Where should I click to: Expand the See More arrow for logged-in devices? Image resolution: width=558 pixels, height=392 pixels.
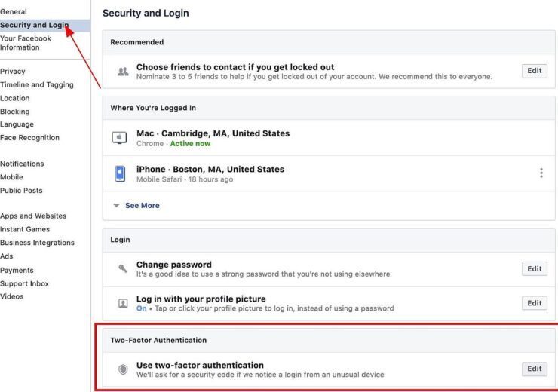(116, 206)
